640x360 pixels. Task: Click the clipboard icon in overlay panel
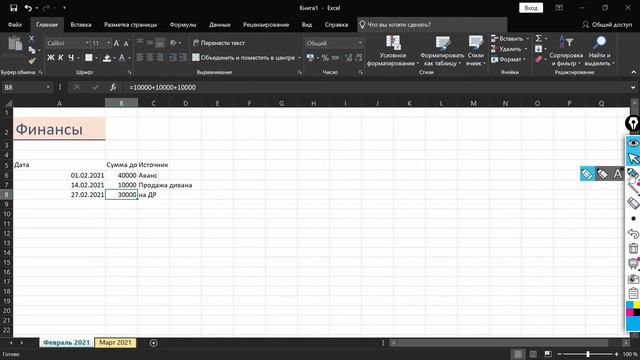[633, 293]
